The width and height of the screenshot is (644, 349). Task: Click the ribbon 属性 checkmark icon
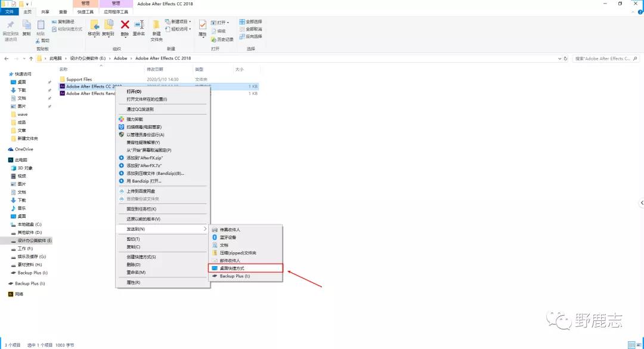coord(203,24)
